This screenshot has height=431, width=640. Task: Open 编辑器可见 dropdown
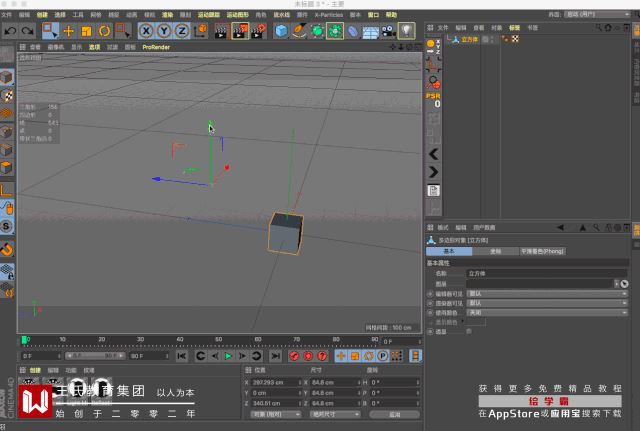(547, 294)
